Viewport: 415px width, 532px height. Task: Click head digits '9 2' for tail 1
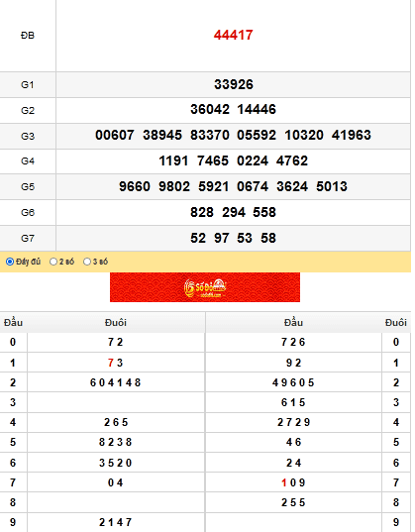[x=293, y=363]
